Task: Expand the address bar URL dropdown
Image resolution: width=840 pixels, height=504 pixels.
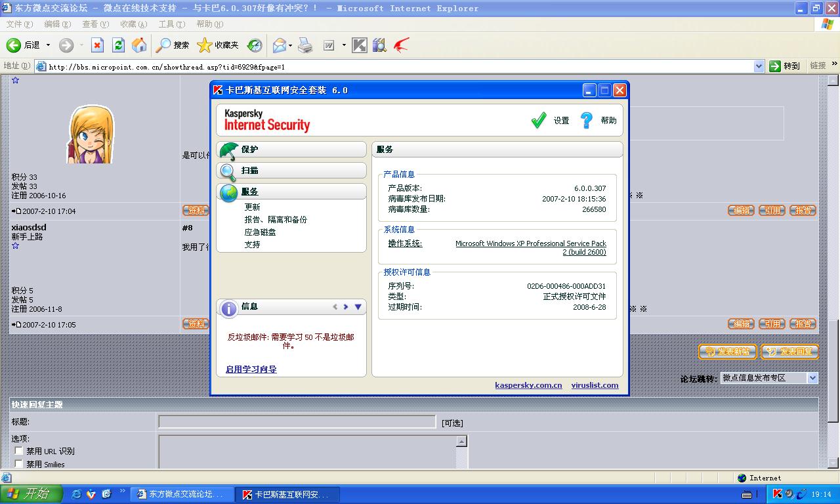Action: pyautogui.click(x=759, y=66)
